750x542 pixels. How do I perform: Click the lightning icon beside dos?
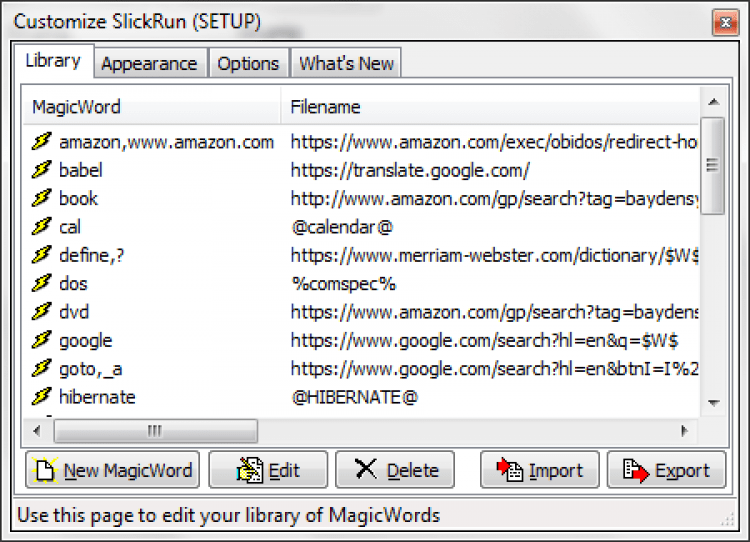(42, 283)
